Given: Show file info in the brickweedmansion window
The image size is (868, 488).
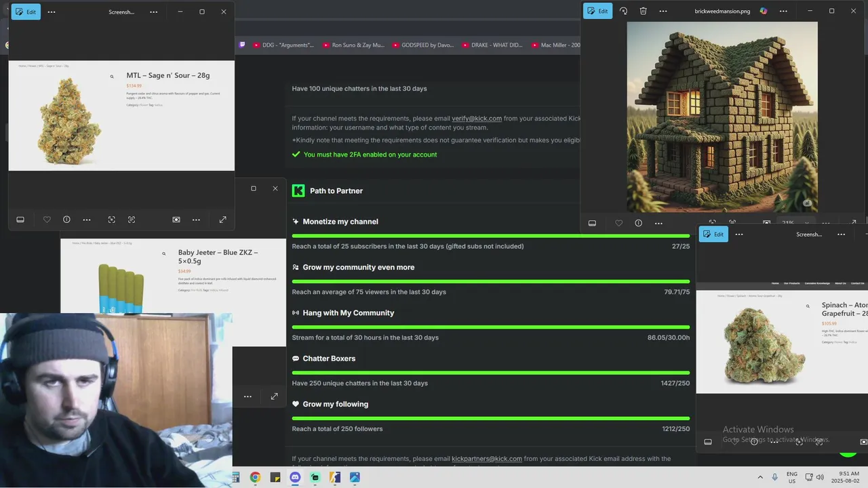Looking at the screenshot, I should coord(638,223).
